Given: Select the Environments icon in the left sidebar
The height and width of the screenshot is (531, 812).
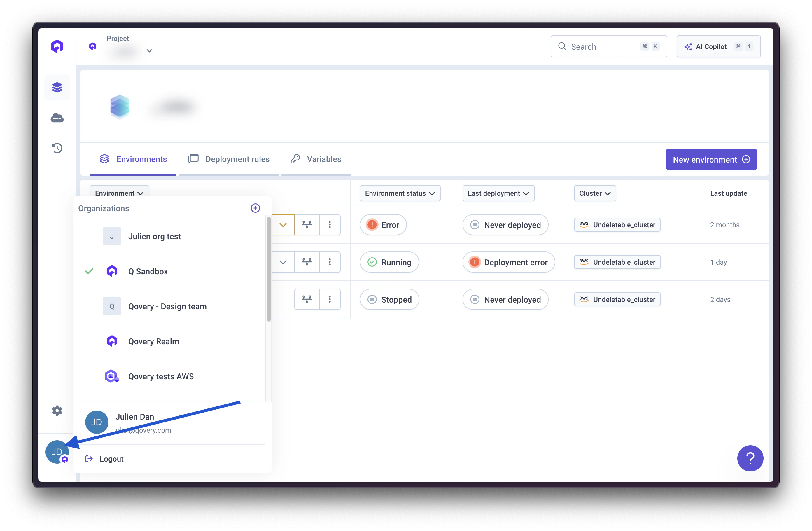Looking at the screenshot, I should click(x=57, y=87).
